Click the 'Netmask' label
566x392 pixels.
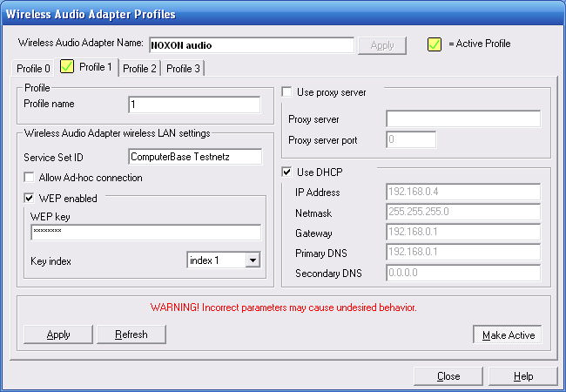coord(313,213)
